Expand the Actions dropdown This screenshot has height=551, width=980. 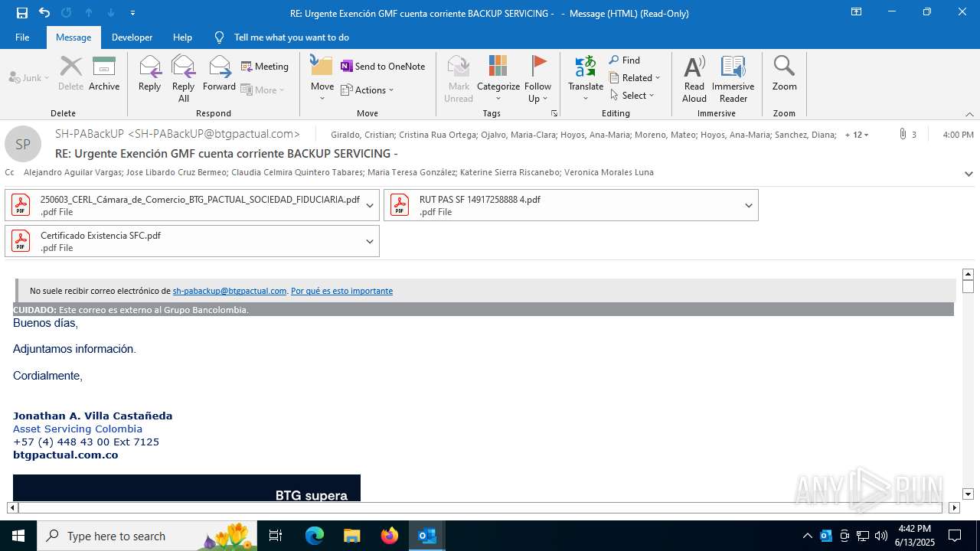click(367, 90)
